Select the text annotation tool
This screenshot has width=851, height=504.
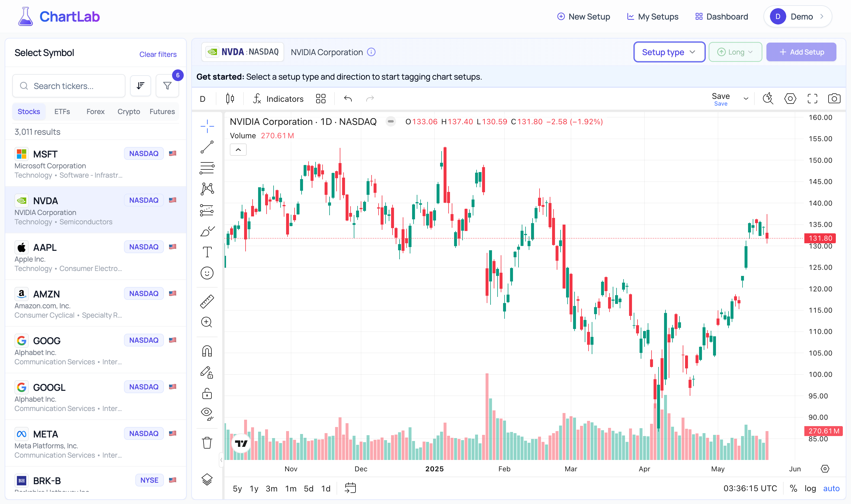tap(207, 252)
